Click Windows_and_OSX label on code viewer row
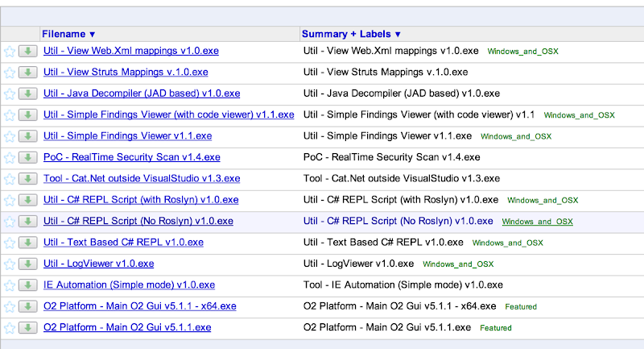Viewport: 644px width, 349px height. tap(579, 115)
